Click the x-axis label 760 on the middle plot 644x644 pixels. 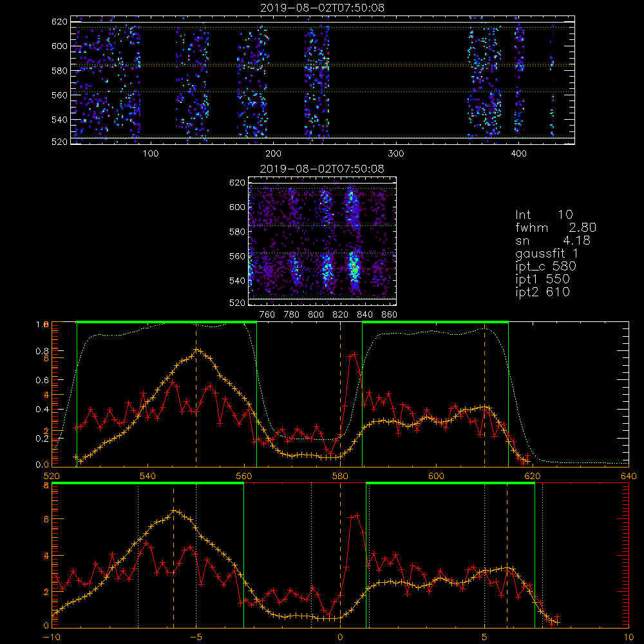click(267, 315)
